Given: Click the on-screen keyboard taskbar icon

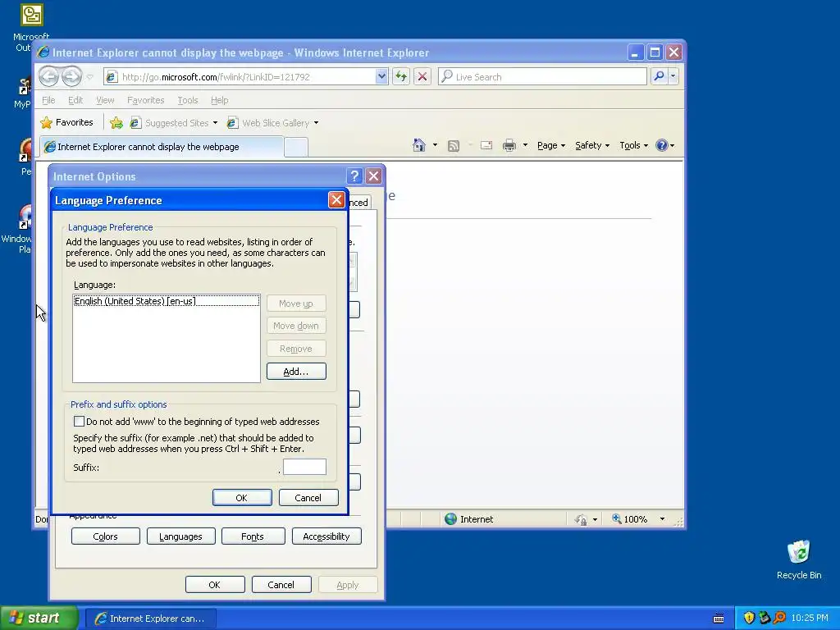Looking at the screenshot, I should tap(719, 619).
